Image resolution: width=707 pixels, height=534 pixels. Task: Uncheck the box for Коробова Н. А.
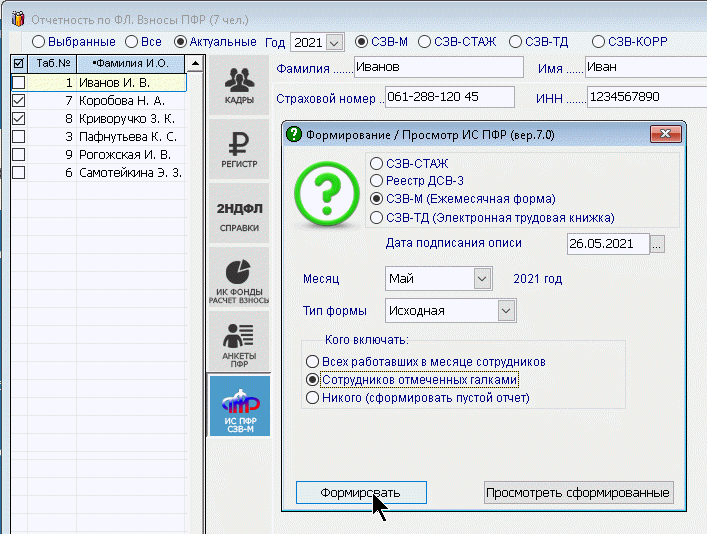pos(18,101)
